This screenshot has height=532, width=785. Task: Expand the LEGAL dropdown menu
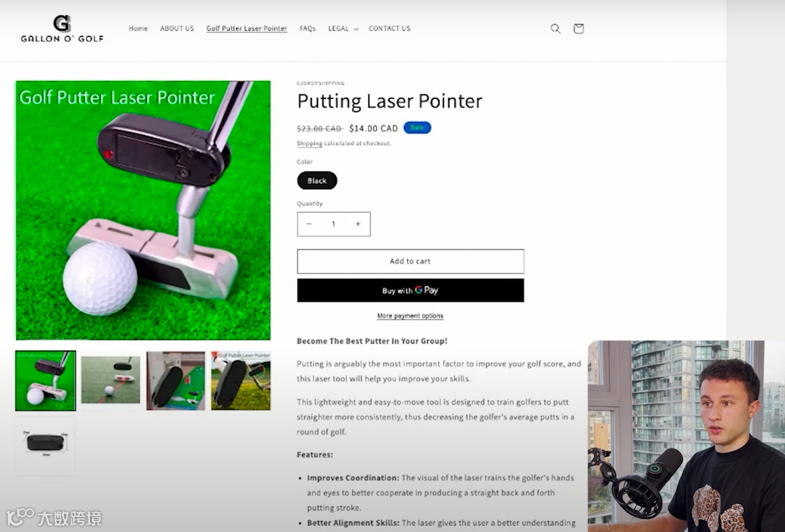pyautogui.click(x=343, y=28)
